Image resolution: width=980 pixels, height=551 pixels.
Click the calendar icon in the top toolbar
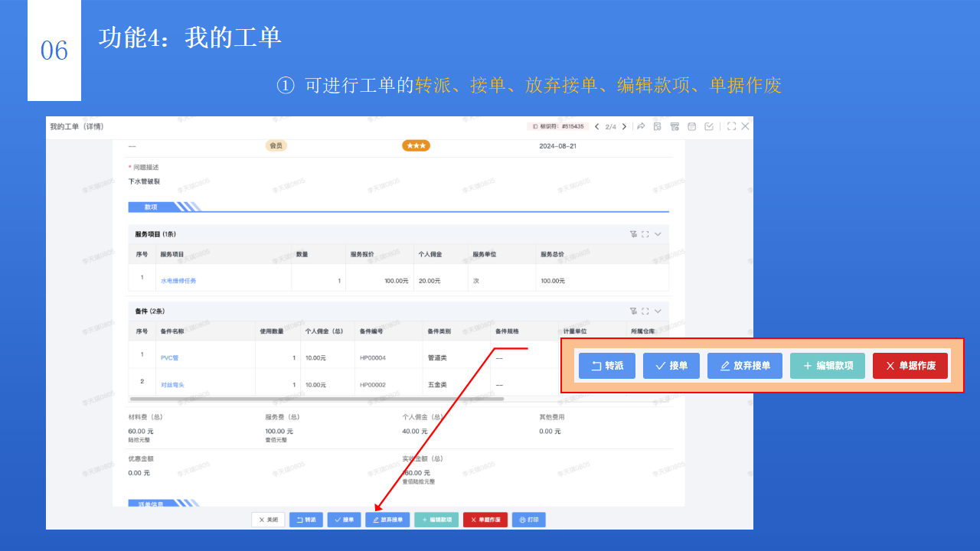pos(692,126)
